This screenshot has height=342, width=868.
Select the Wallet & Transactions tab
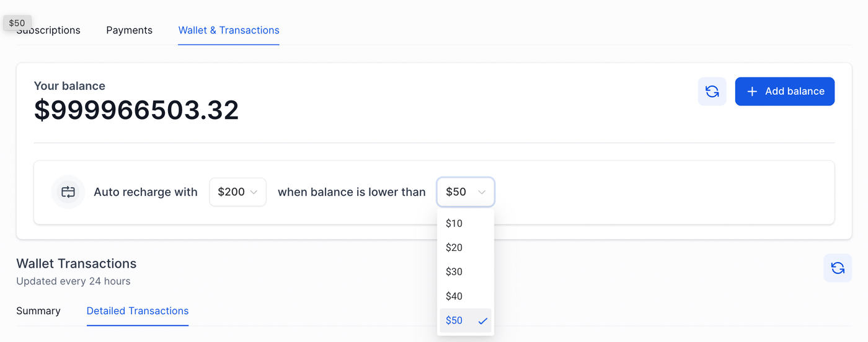(x=229, y=30)
